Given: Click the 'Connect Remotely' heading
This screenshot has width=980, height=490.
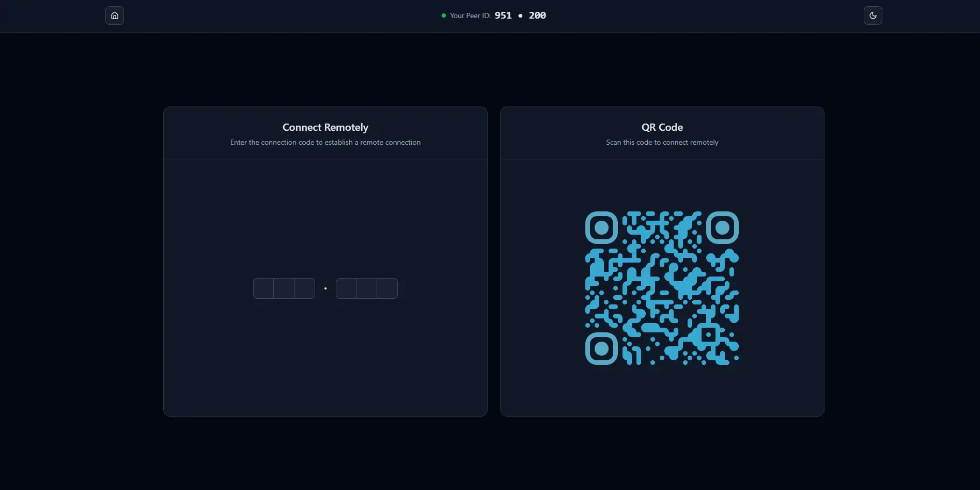Looking at the screenshot, I should pyautogui.click(x=325, y=127).
